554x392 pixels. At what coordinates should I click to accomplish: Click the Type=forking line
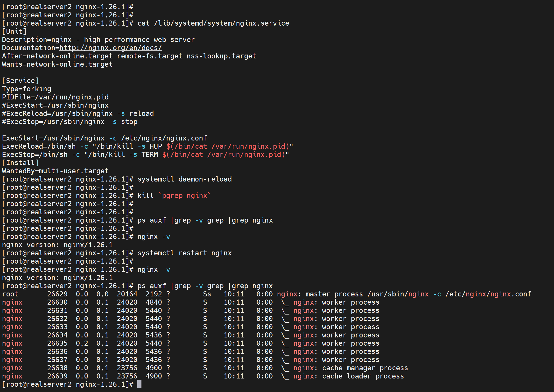tap(27, 89)
